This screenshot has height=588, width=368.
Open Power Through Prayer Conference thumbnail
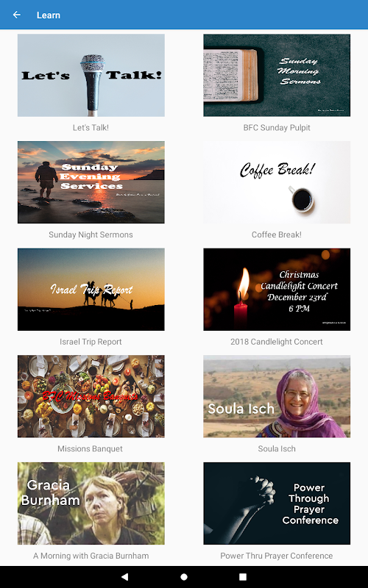(277, 503)
